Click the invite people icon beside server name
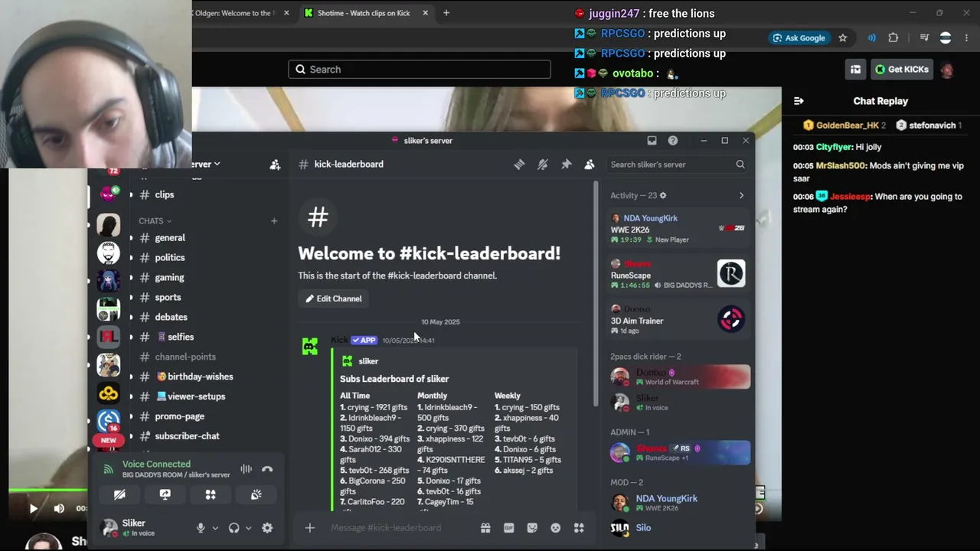 click(275, 164)
